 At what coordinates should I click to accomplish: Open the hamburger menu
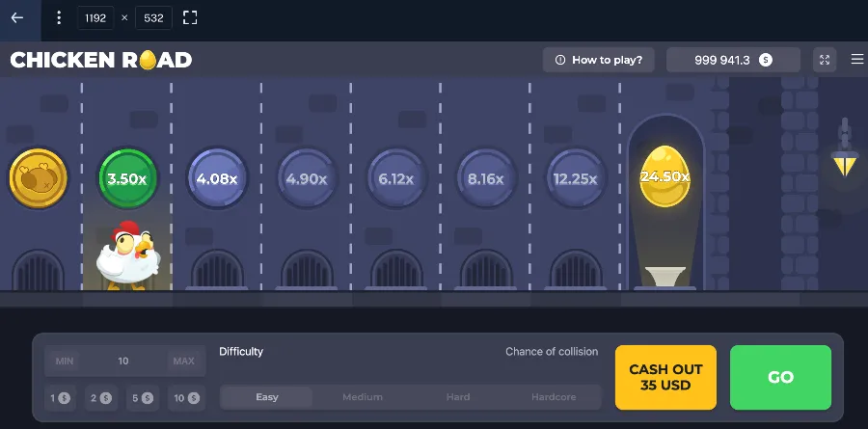856,60
